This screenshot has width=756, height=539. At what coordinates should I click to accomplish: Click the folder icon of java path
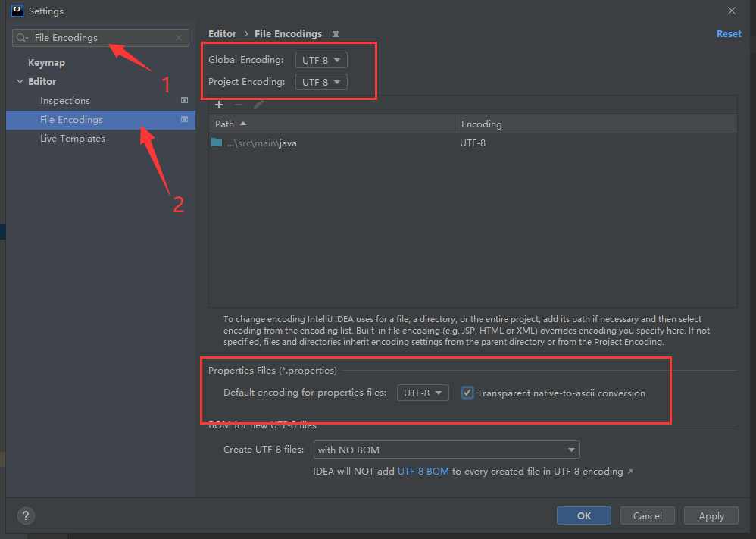pos(217,143)
